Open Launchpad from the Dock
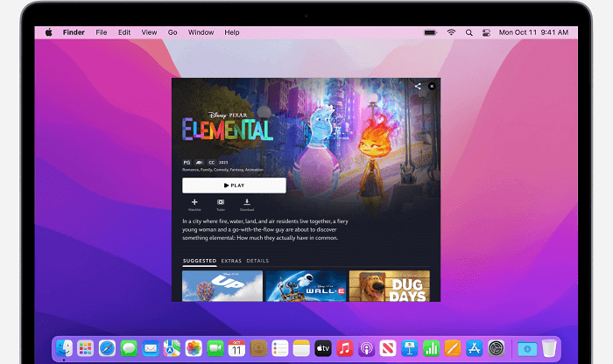The width and height of the screenshot is (613, 364). click(x=85, y=348)
